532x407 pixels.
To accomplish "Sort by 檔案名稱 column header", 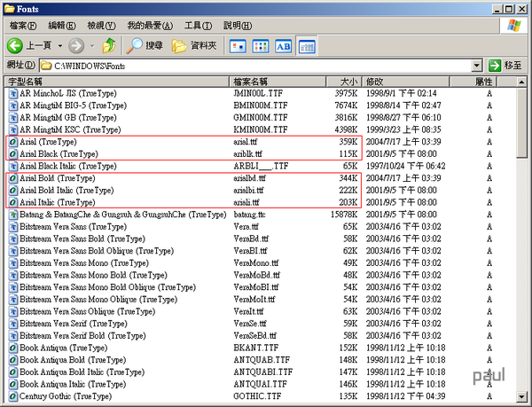I will (x=278, y=82).
